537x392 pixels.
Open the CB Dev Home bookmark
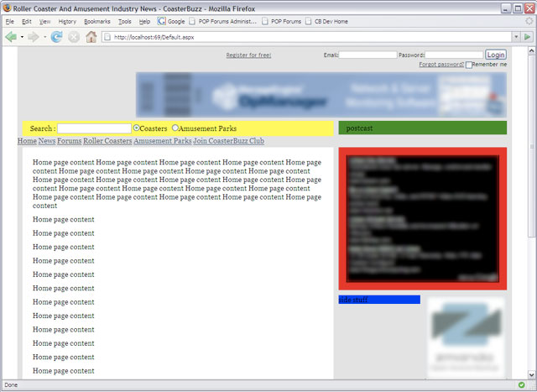click(326, 21)
